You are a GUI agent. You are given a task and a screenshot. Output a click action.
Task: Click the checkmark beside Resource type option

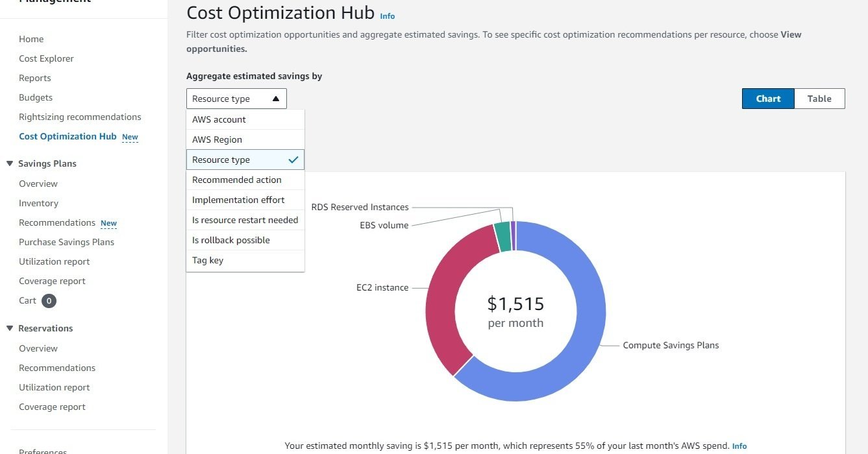pyautogui.click(x=293, y=160)
